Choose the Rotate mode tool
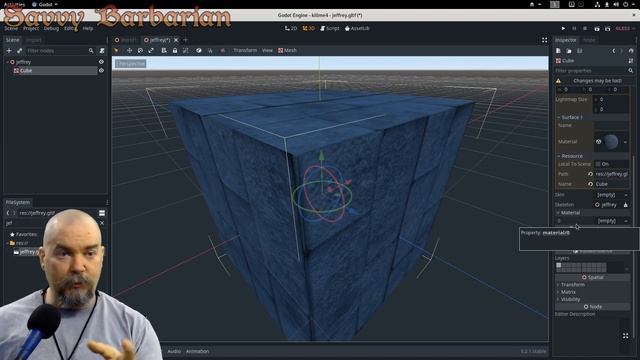Screen dimensions: 640x360 140,50
